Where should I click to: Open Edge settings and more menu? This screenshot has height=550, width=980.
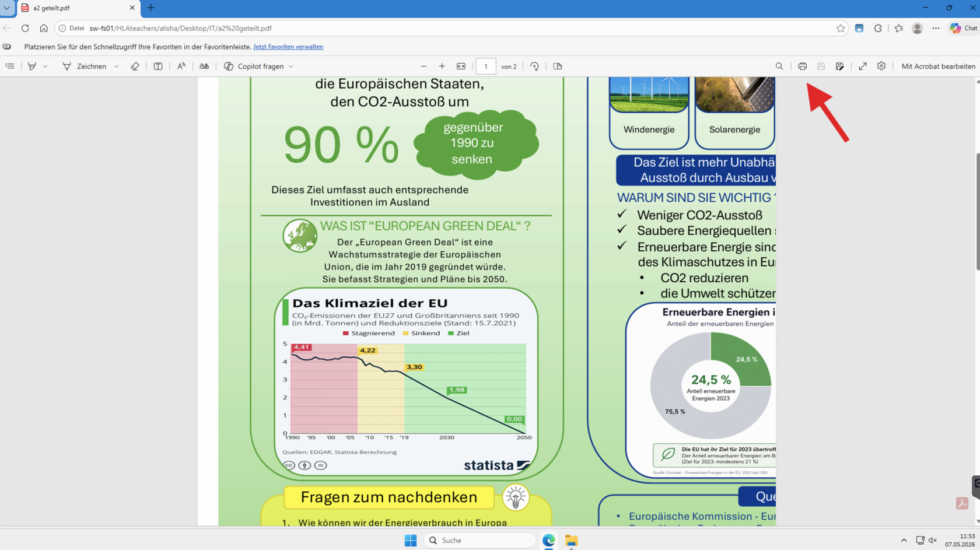tap(936, 28)
